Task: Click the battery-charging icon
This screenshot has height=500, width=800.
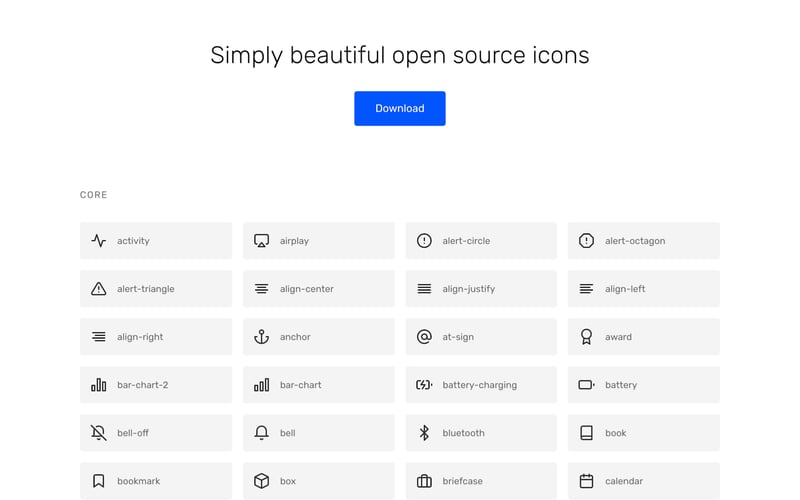Action: click(424, 385)
